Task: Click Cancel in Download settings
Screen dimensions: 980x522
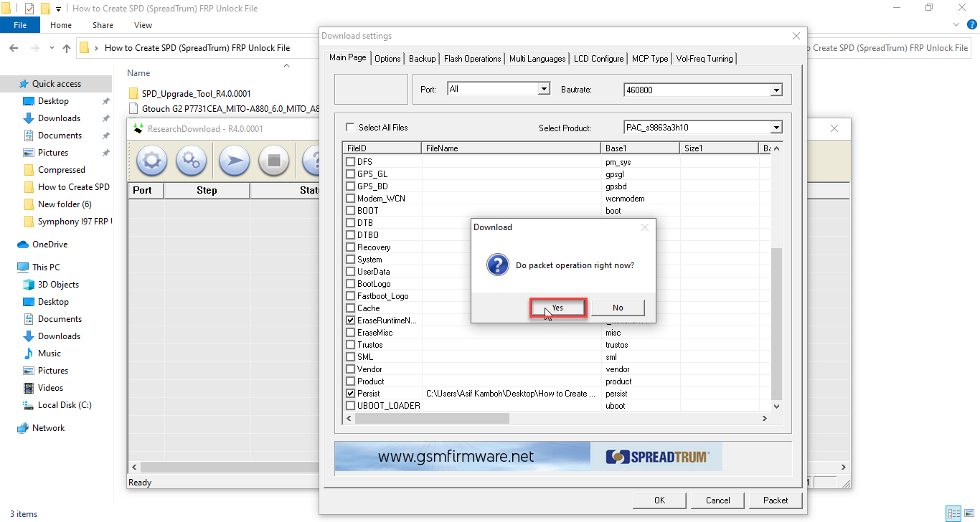Action: (x=717, y=500)
